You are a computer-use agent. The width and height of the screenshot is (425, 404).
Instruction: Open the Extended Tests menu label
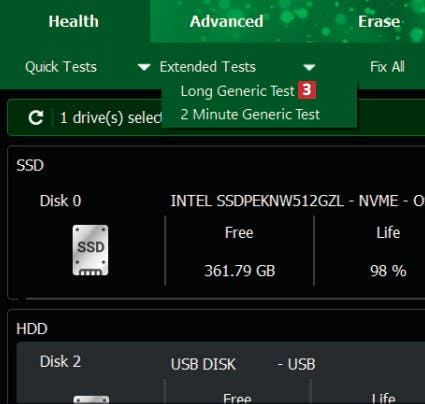click(x=208, y=67)
